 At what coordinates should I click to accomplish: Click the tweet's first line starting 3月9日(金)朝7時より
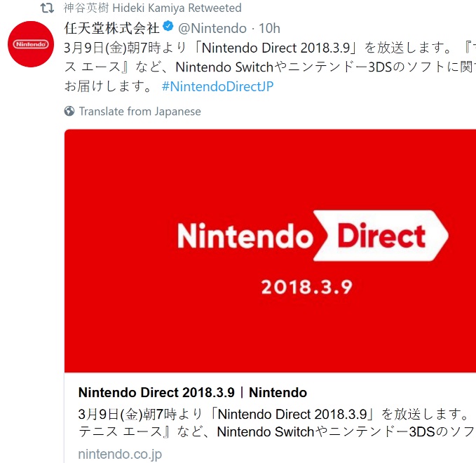click(x=266, y=48)
